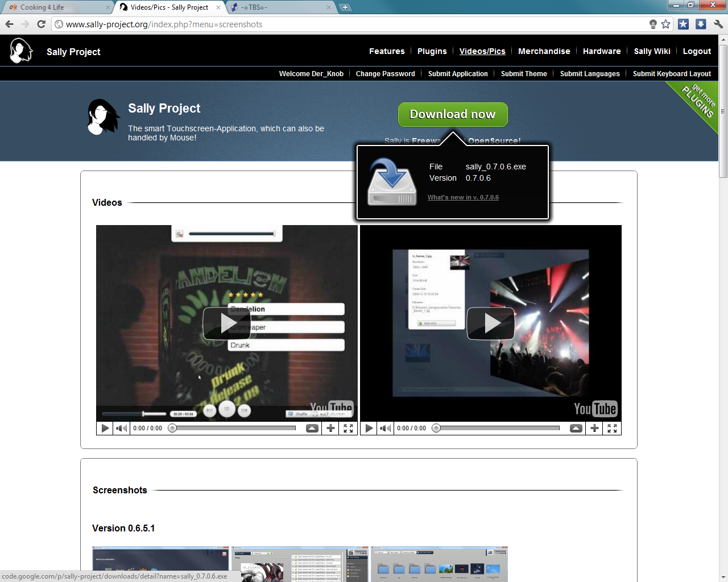Click plus icon on left video player
Image resolution: width=728 pixels, height=582 pixels.
coord(330,428)
